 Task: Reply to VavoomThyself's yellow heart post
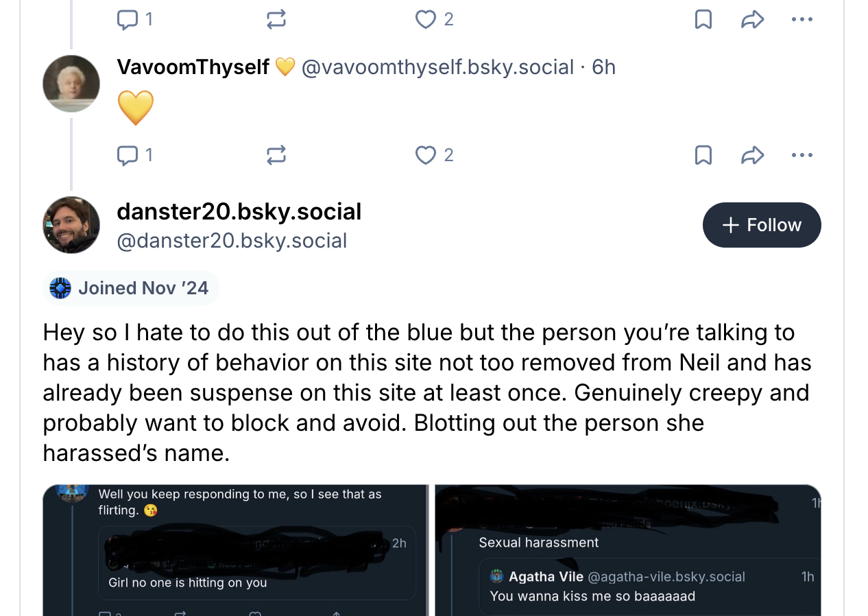point(128,156)
